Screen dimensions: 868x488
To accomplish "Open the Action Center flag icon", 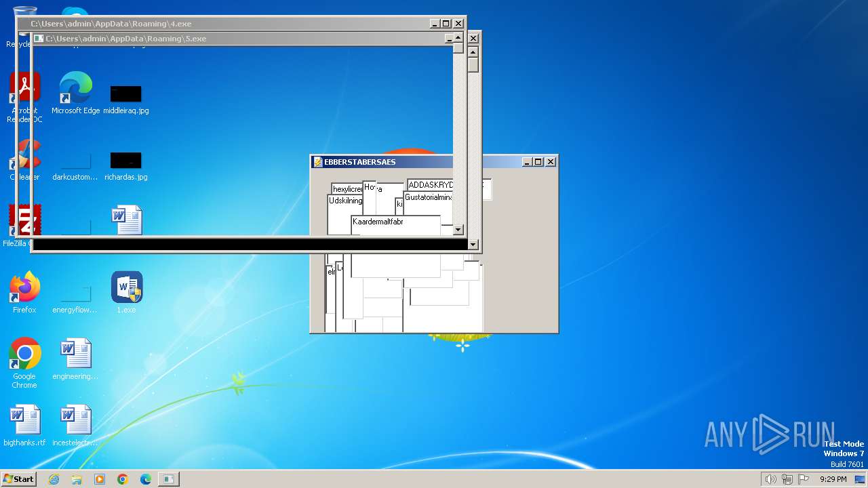I will [804, 479].
